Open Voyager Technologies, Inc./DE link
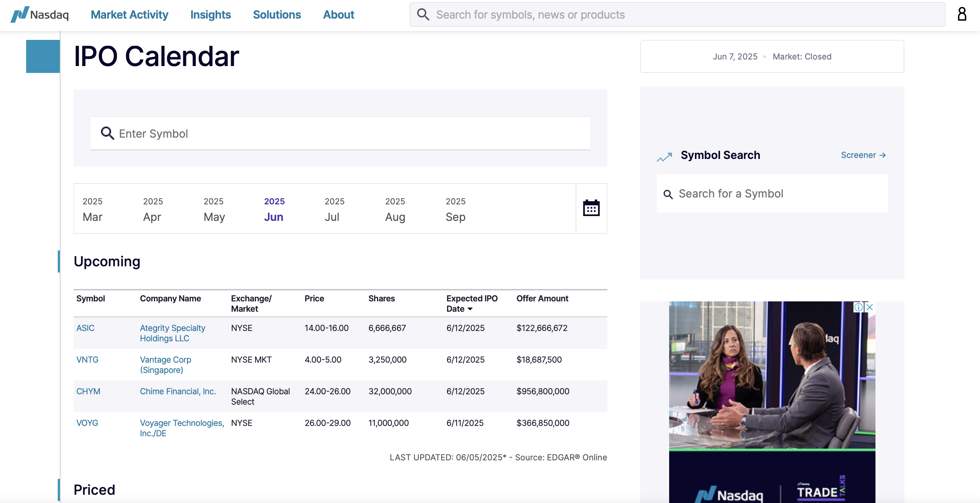 tap(182, 428)
